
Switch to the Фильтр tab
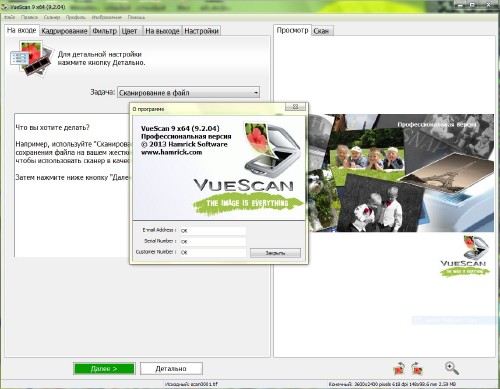tap(104, 31)
